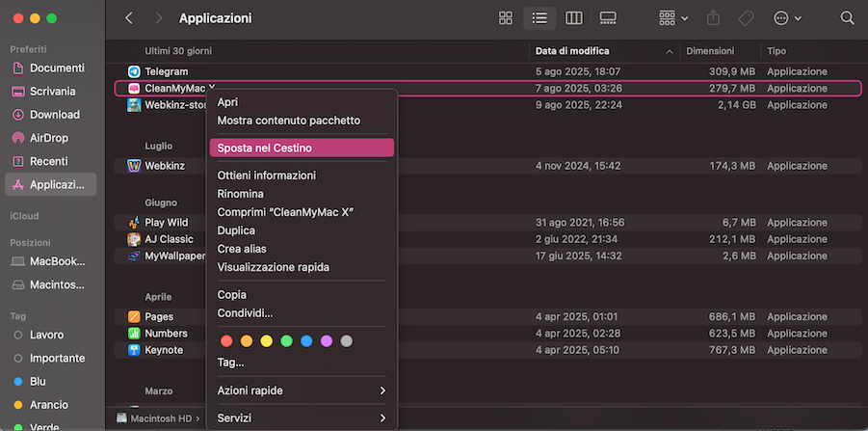Click the Numbers app icon
Viewport: 868px width, 431px height.
tap(134, 334)
